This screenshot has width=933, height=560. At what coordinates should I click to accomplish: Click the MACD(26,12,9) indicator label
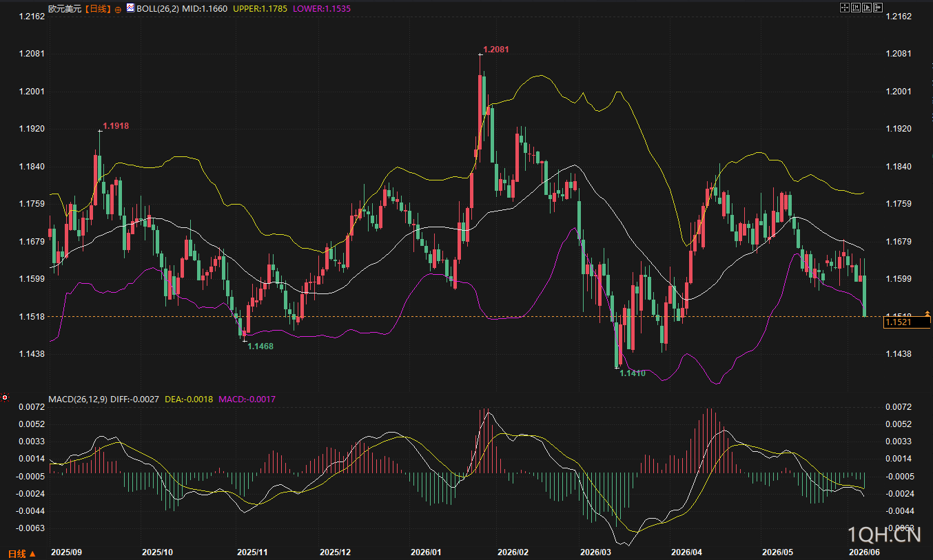[x=77, y=399]
